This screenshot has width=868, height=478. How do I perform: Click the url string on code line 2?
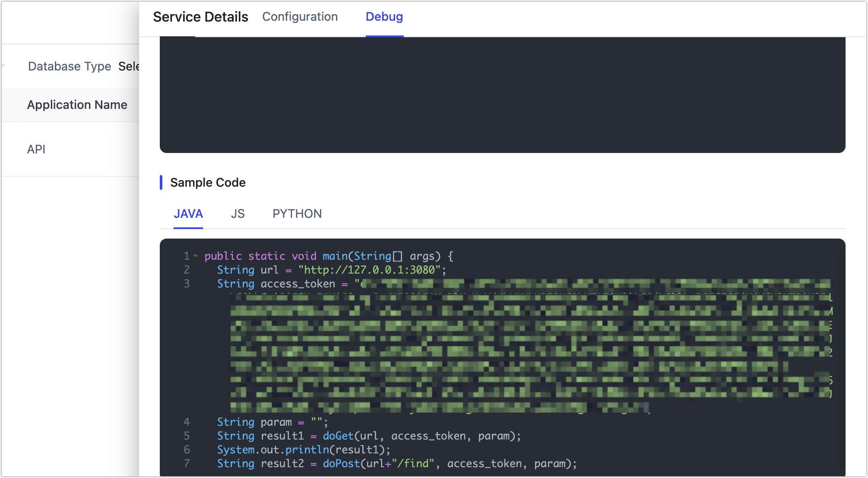tap(369, 270)
